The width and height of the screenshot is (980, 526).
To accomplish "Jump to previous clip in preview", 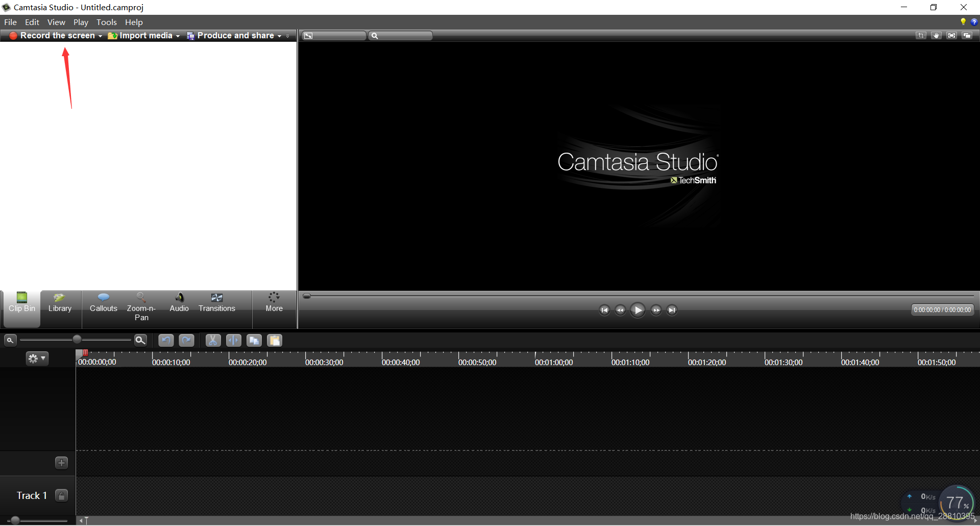I will pyautogui.click(x=604, y=310).
